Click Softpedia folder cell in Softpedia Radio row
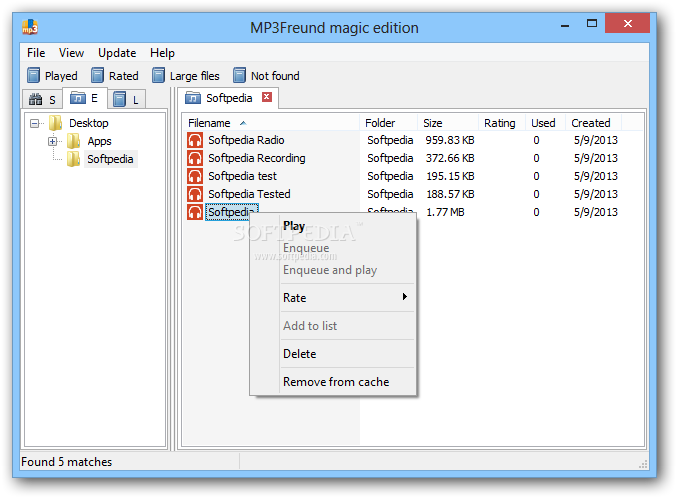This screenshot has height=498, width=677. pos(390,140)
